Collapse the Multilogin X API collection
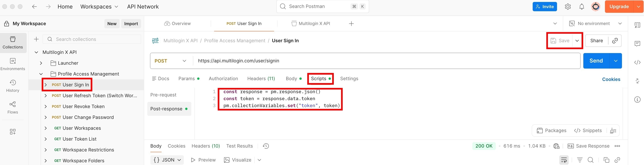Image resolution: width=644 pixels, height=165 pixels. click(36, 52)
